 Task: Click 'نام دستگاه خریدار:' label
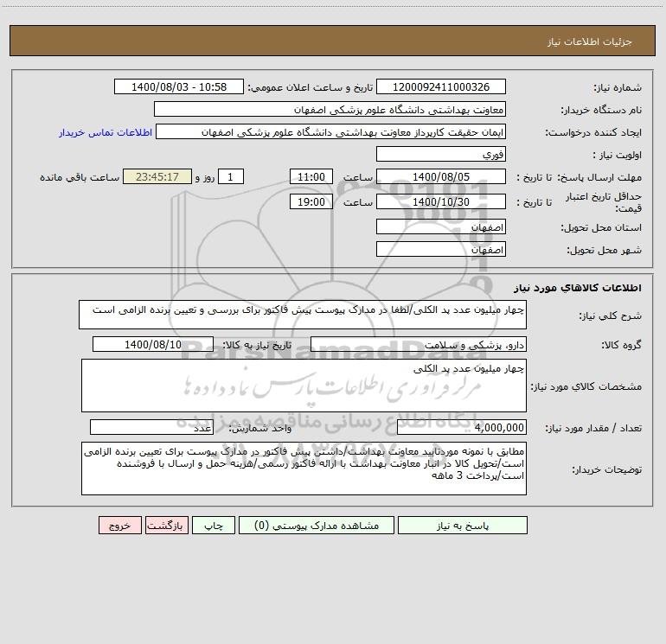(601, 110)
